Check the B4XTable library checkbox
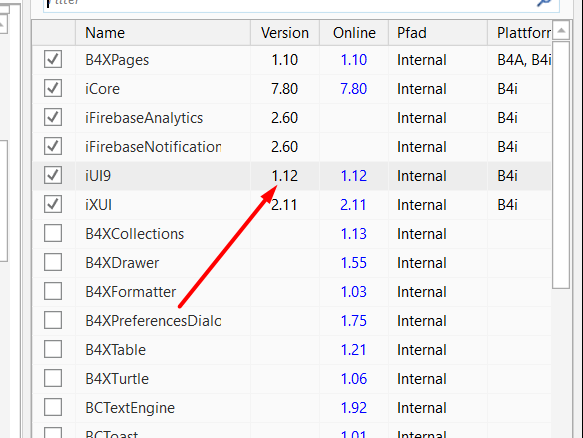This screenshot has height=438, width=583. (53, 350)
